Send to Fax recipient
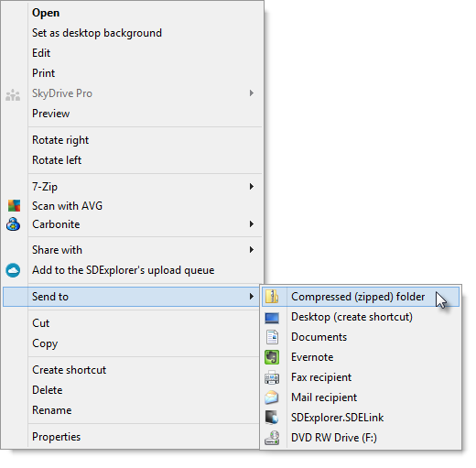This screenshot has width=476, height=468. click(361, 377)
